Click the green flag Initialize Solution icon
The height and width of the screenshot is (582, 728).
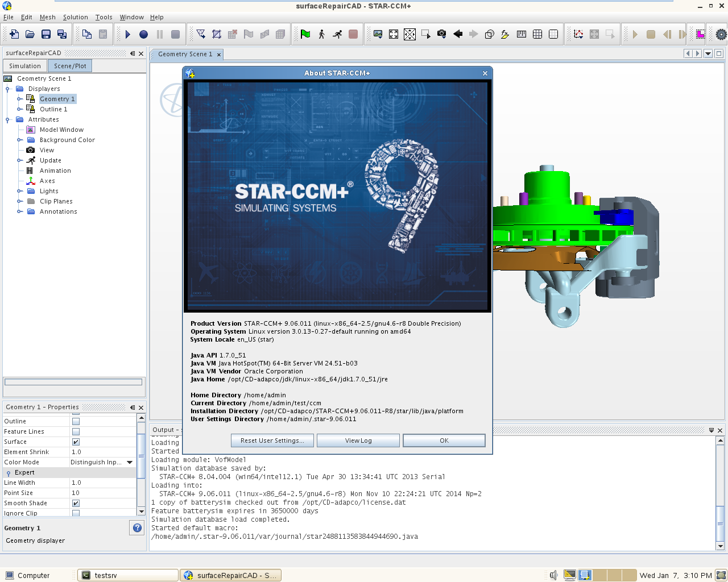[x=305, y=34]
